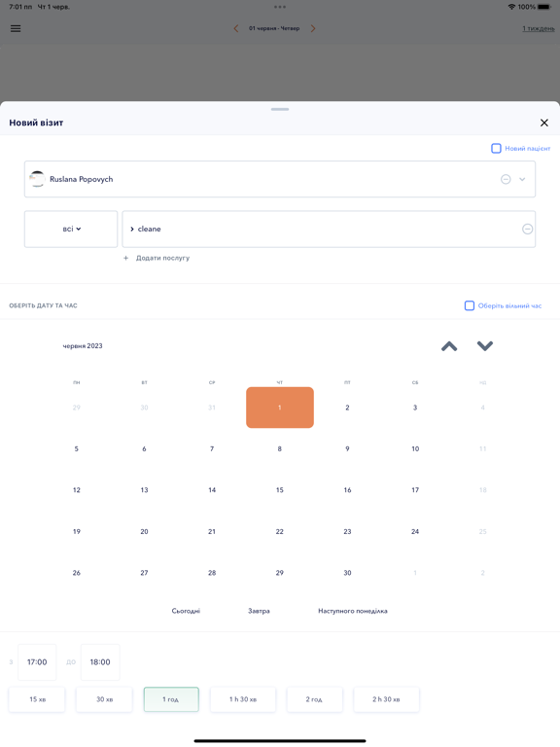The height and width of the screenshot is (747, 560).
Task: Select Наступного понеділка shortcut
Action: point(352,611)
